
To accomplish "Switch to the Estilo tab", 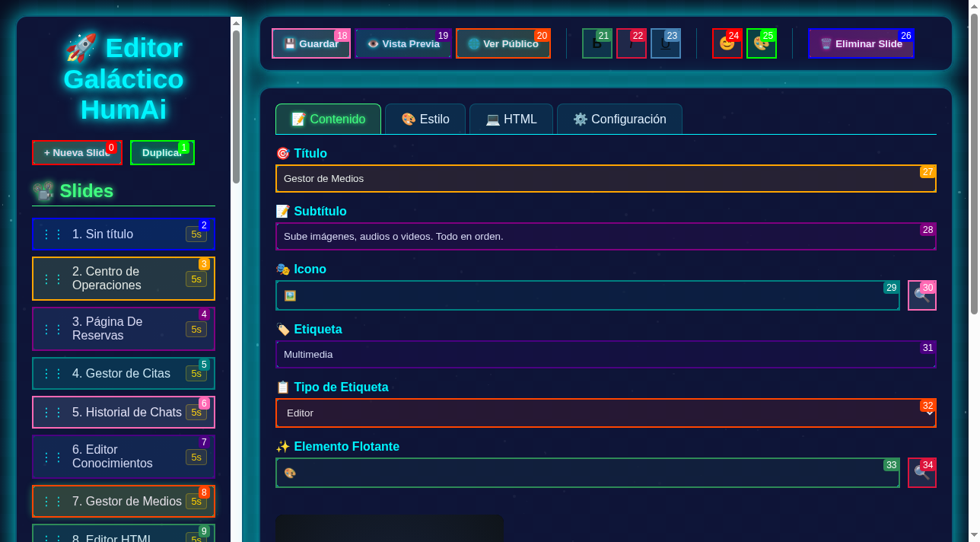I will 425,120.
